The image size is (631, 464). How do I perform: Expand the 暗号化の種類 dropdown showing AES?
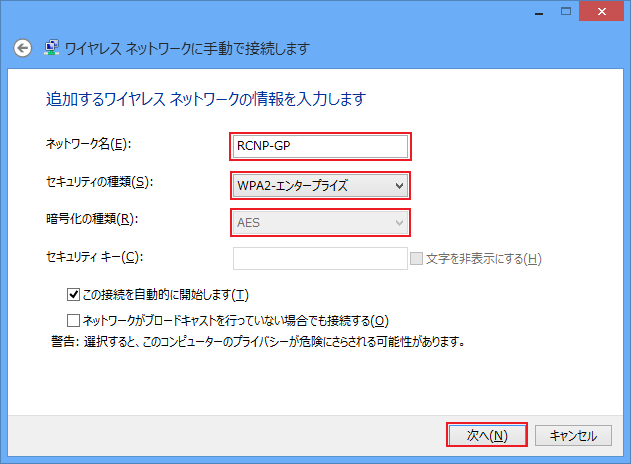(320, 222)
